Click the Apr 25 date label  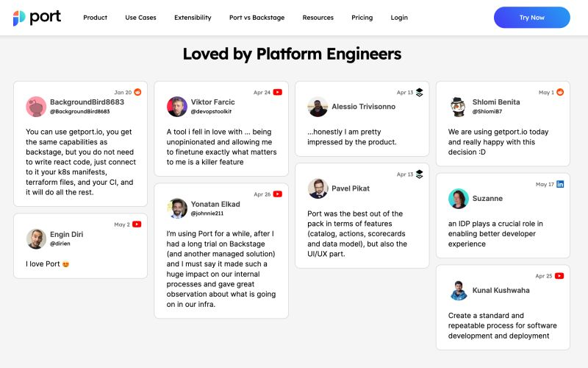[x=544, y=276]
